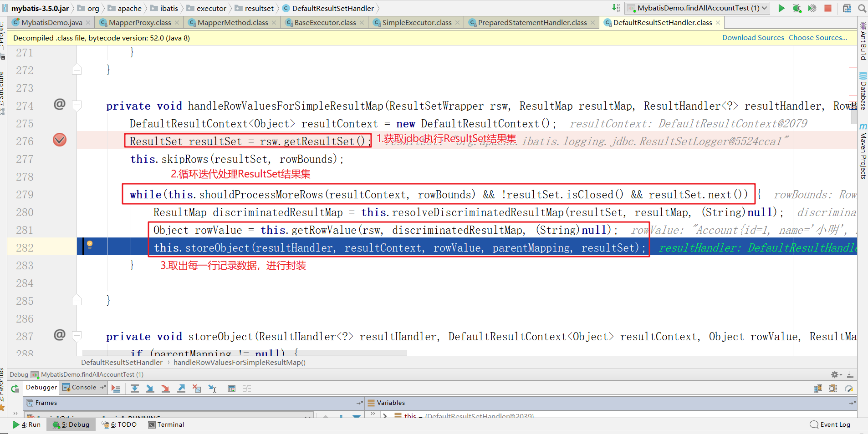Open Search Everywhere magnifier
Image resolution: width=868 pixels, height=434 pixels.
click(862, 8)
